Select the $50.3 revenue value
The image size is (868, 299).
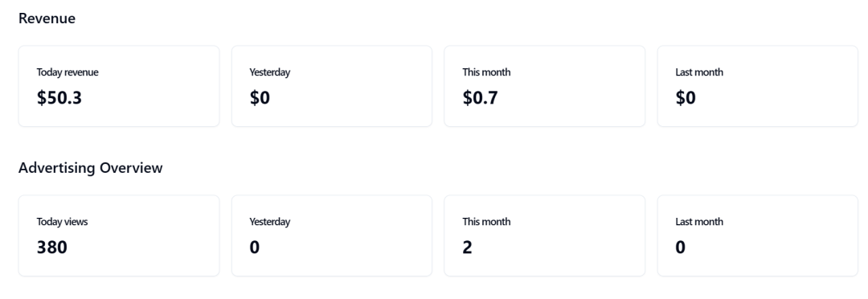[x=59, y=98]
